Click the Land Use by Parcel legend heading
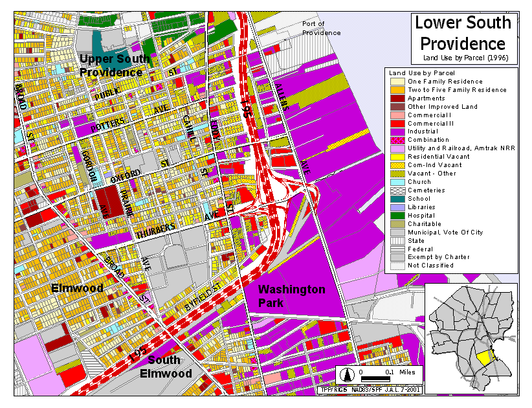The image size is (532, 408). point(421,73)
